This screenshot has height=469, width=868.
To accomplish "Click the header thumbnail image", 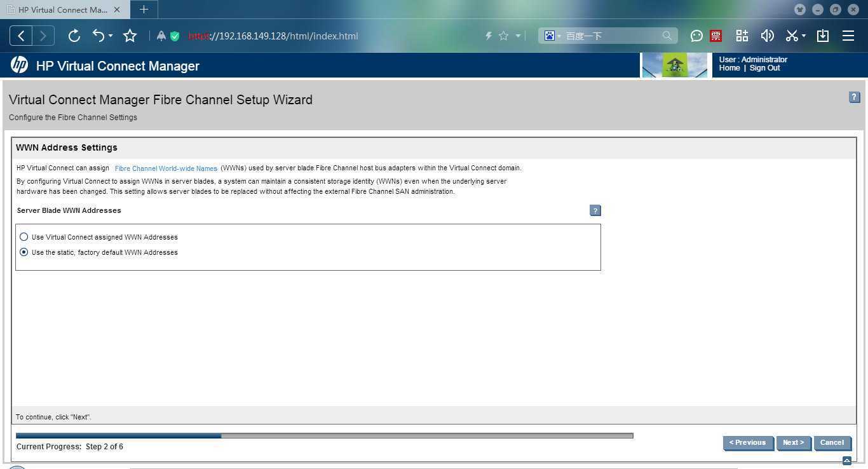I will click(675, 65).
